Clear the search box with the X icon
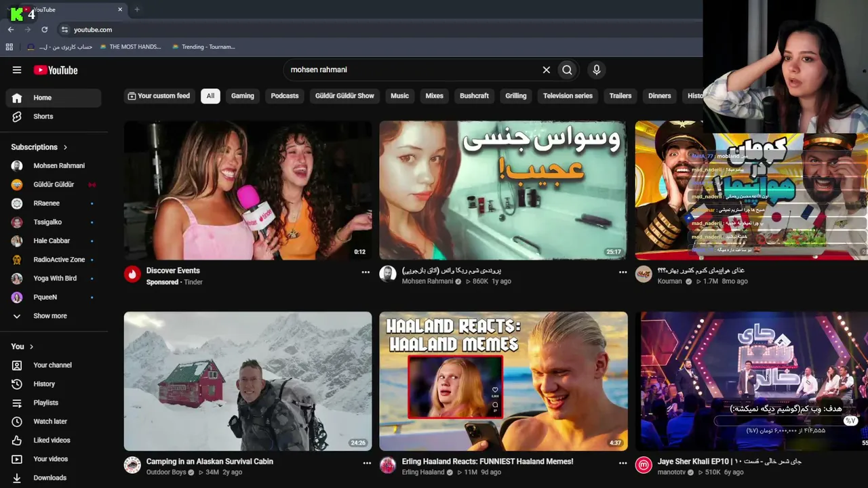Screen dimensions: 868x488 coord(546,70)
